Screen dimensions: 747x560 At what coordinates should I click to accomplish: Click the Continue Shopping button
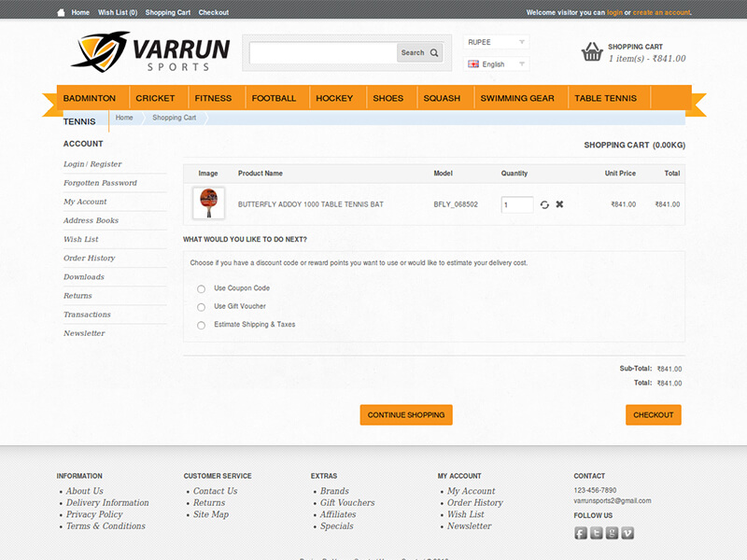click(x=406, y=414)
